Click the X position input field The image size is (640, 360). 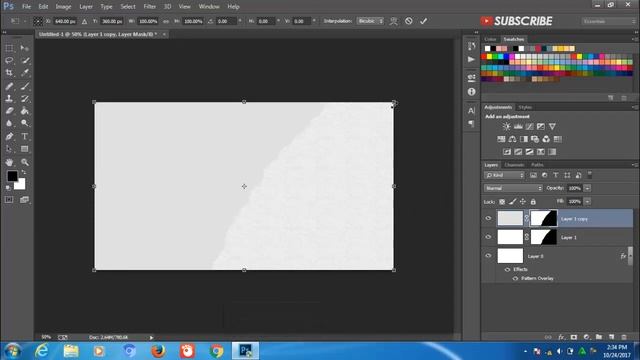pyautogui.click(x=65, y=21)
